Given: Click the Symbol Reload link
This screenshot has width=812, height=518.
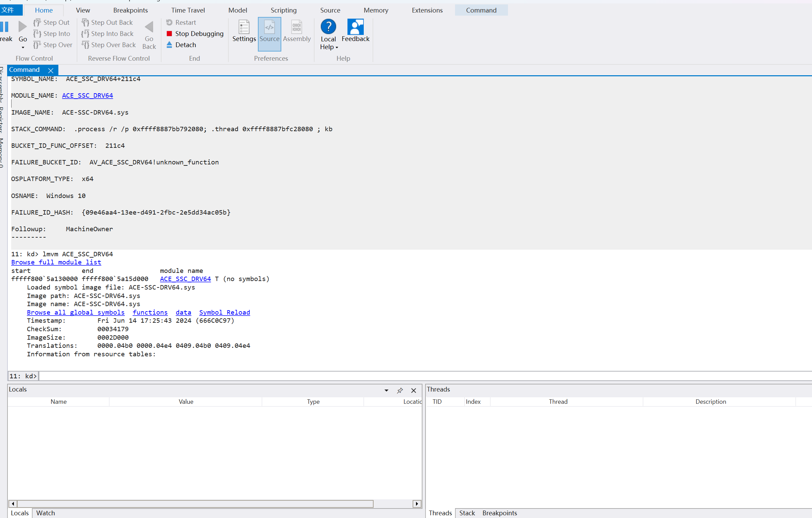Looking at the screenshot, I should coord(224,313).
